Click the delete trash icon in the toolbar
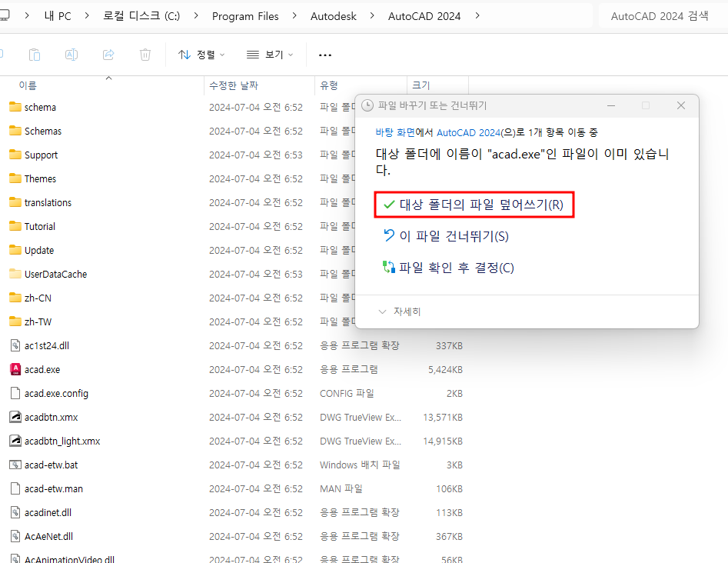This screenshot has height=563, width=728. pos(145,54)
